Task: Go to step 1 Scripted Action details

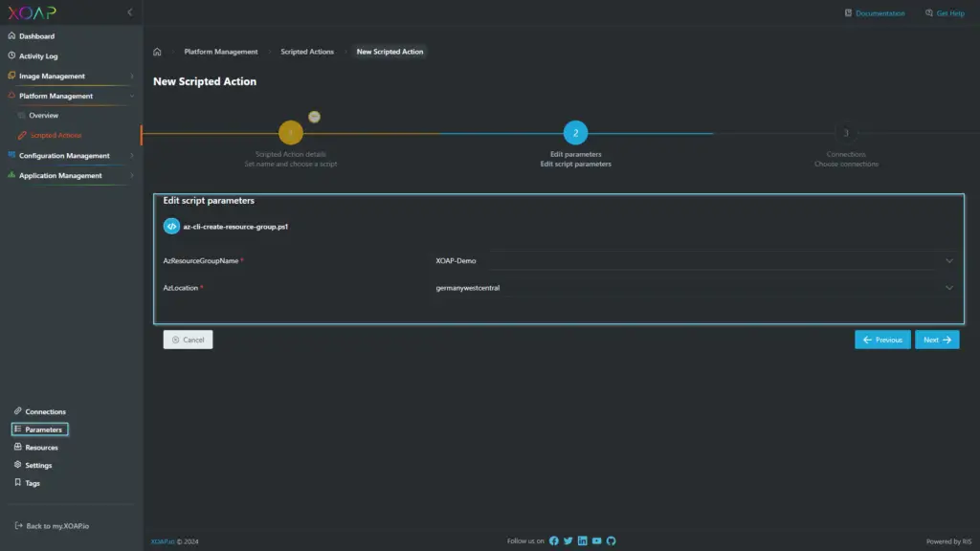Action: click(291, 132)
